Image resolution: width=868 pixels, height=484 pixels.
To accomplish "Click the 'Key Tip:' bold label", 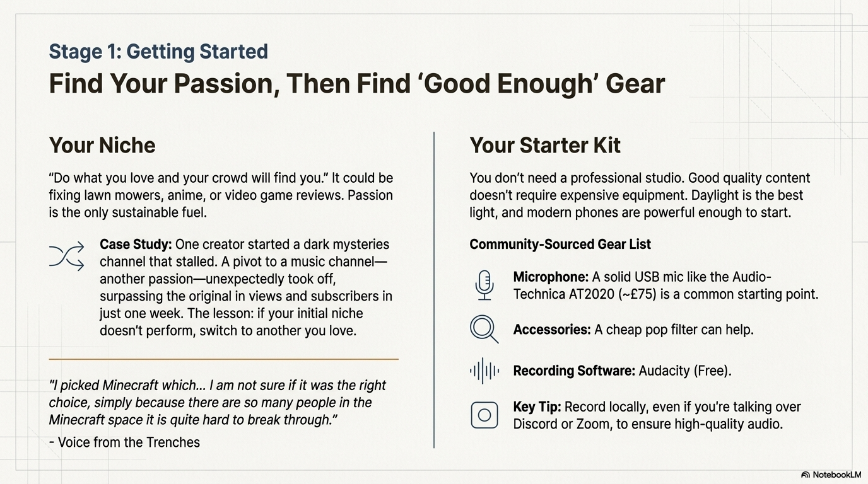I will tap(537, 407).
